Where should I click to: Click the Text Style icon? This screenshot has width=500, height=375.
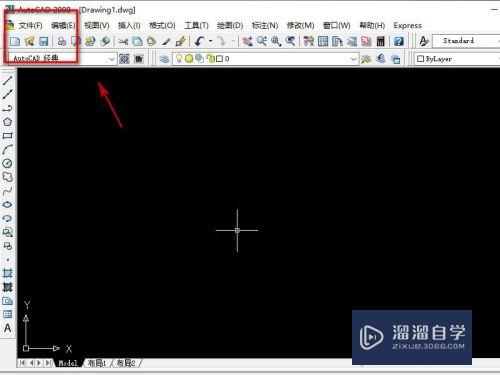424,41
